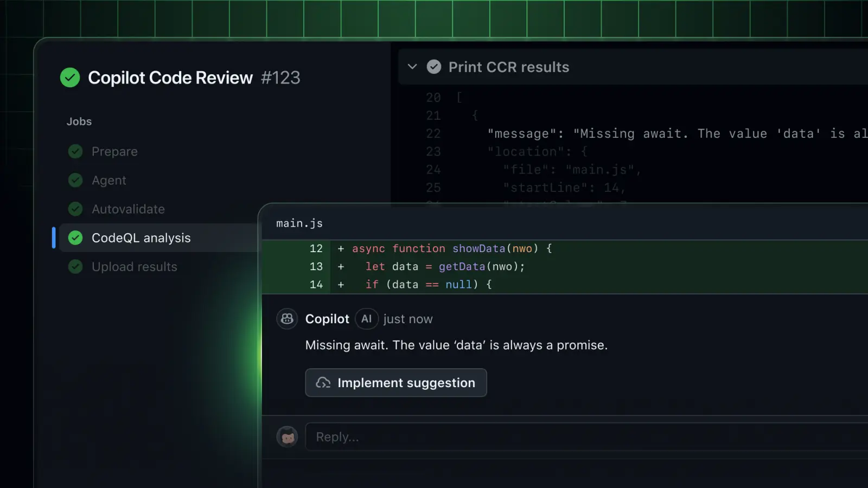Image resolution: width=868 pixels, height=488 pixels.
Task: Click the Upload results status check icon
Action: (75, 266)
